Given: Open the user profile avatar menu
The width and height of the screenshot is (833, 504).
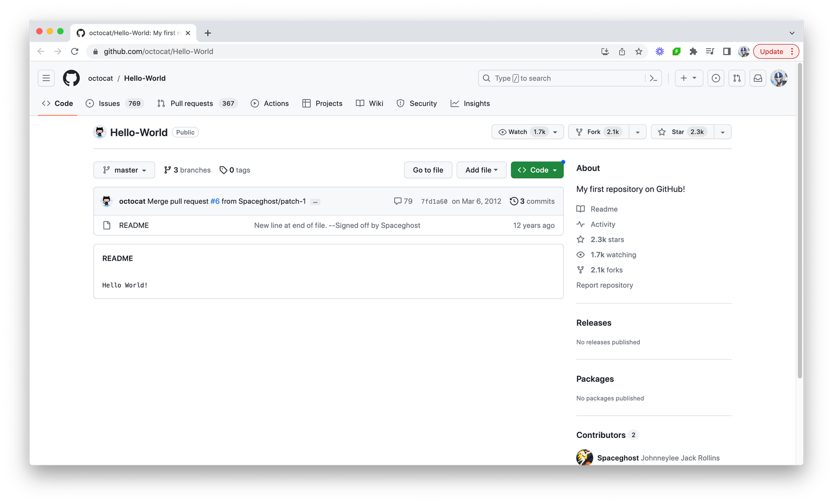Looking at the screenshot, I should tap(779, 78).
